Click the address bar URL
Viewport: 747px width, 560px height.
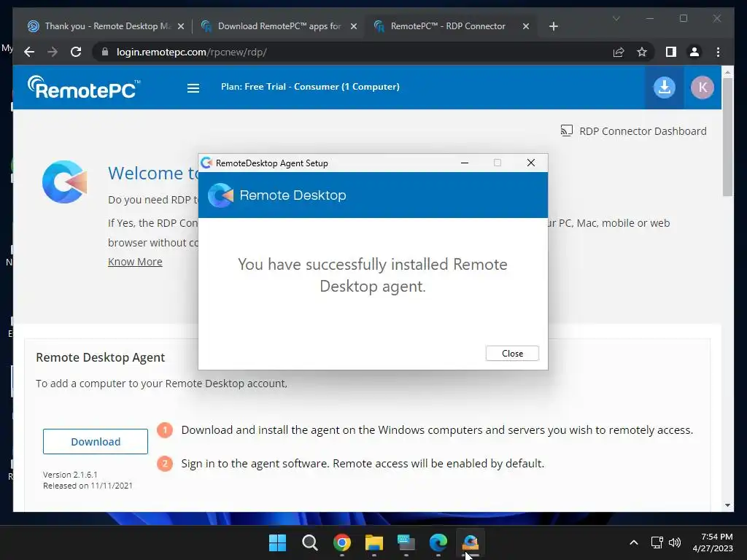tap(192, 52)
